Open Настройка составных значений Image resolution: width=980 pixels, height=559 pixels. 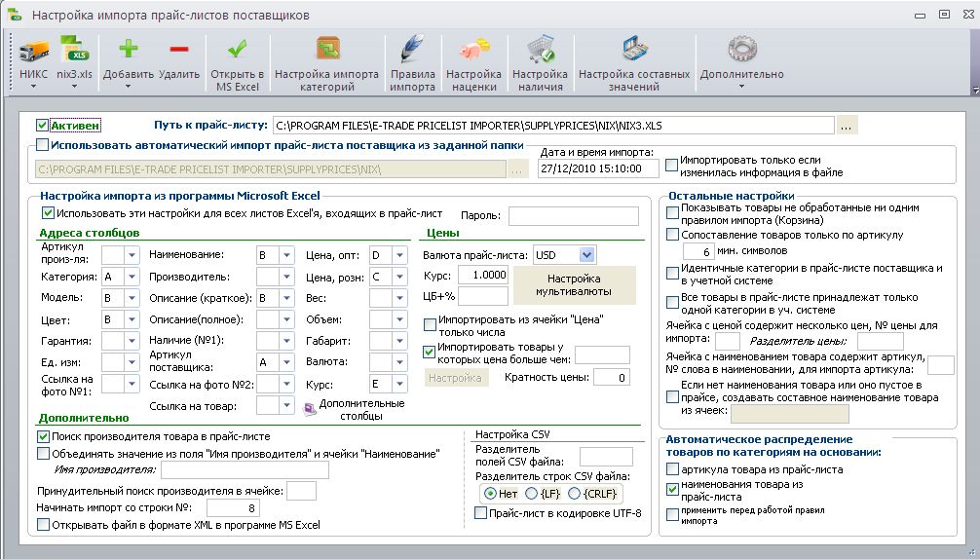click(x=634, y=61)
